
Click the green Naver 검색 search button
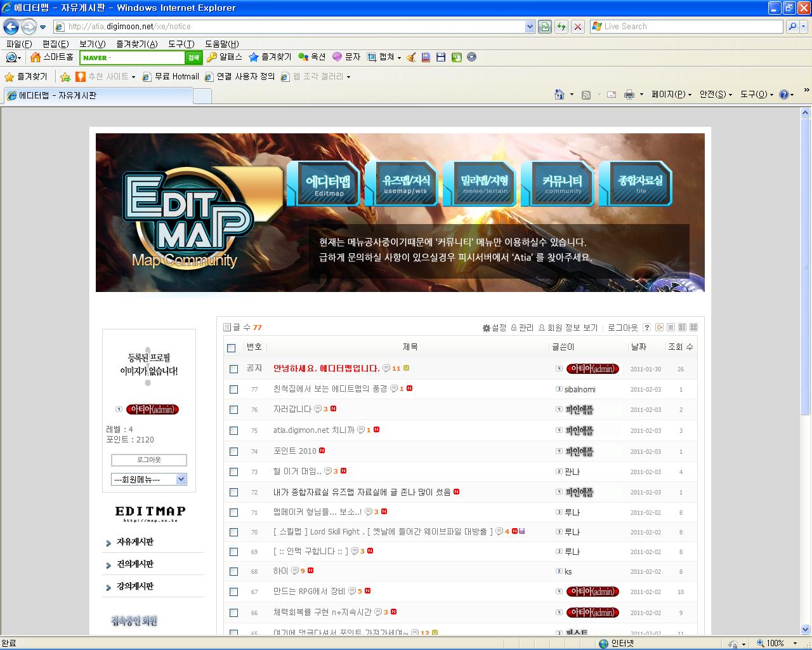tap(193, 58)
